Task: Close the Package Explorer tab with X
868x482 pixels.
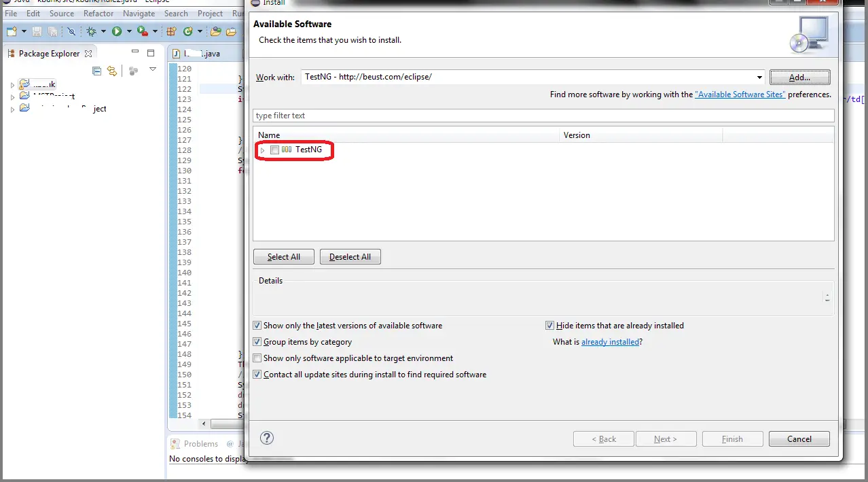Action: pyautogui.click(x=88, y=54)
